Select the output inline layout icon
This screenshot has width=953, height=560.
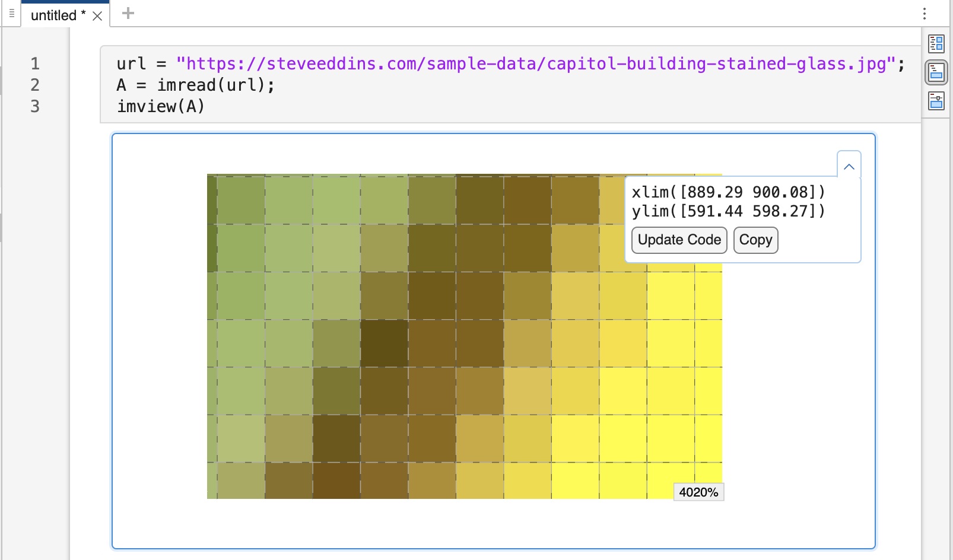pos(936,73)
